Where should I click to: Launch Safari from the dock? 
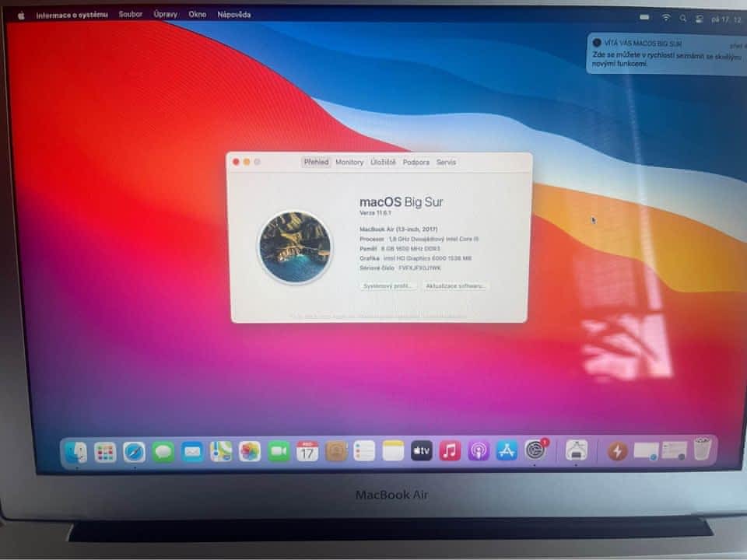tap(135, 452)
